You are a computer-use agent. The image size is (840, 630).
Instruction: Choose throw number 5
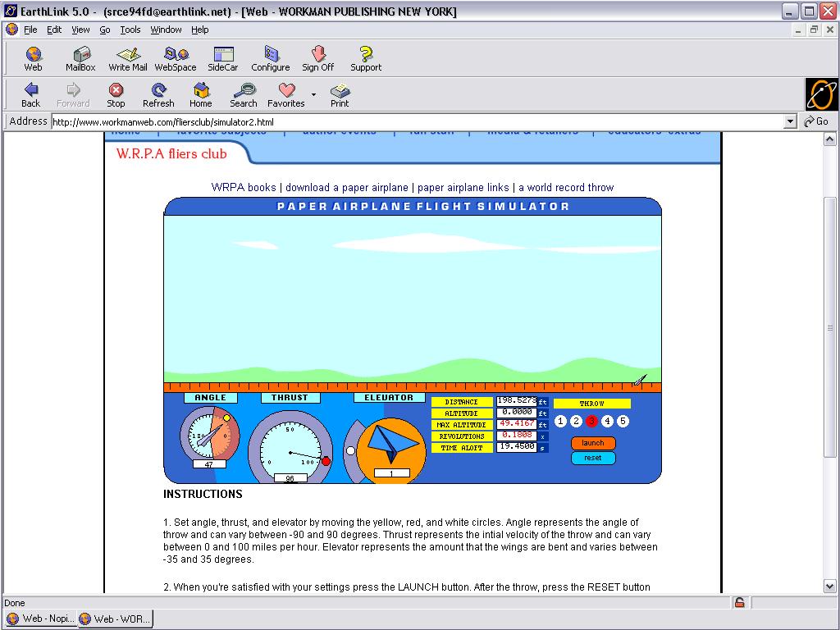click(623, 422)
